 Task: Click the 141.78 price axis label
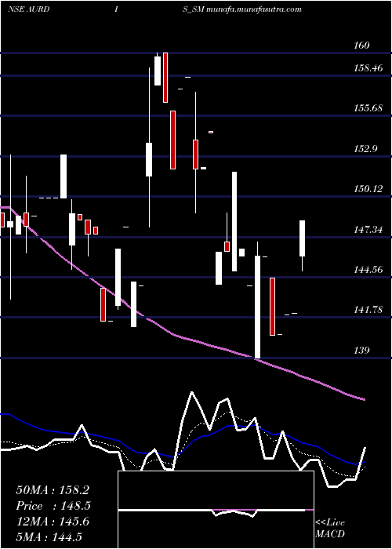tap(368, 311)
